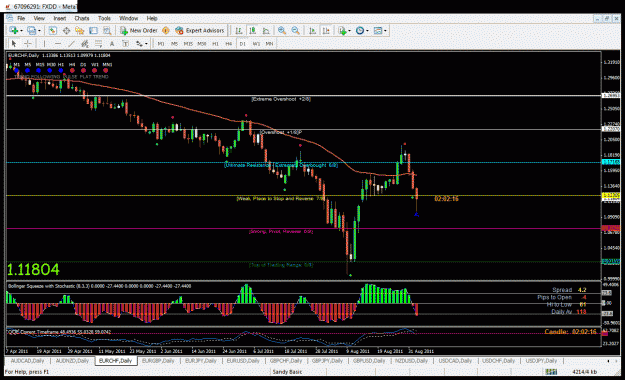Viewport: 625px width, 380px height.
Task: Expand the Periods dropdown arrow
Action: 367,31
